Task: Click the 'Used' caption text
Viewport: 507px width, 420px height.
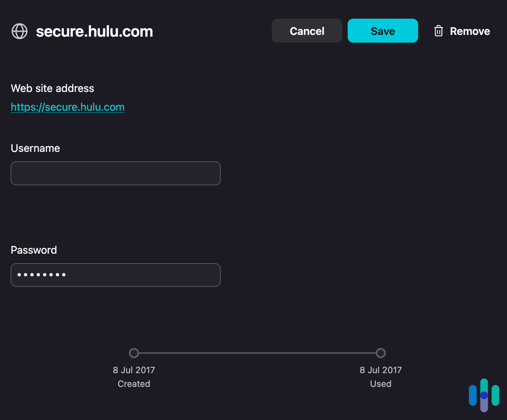Action: (x=381, y=384)
